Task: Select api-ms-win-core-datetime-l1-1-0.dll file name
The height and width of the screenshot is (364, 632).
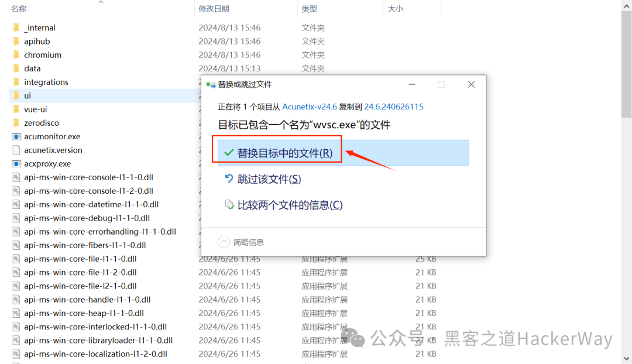Action: tap(91, 204)
